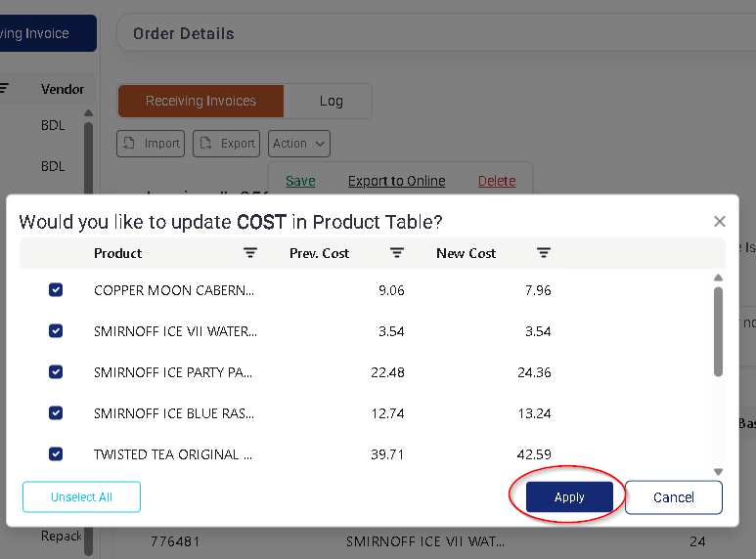The height and width of the screenshot is (559, 756).
Task: Click the Export button
Action: [226, 144]
